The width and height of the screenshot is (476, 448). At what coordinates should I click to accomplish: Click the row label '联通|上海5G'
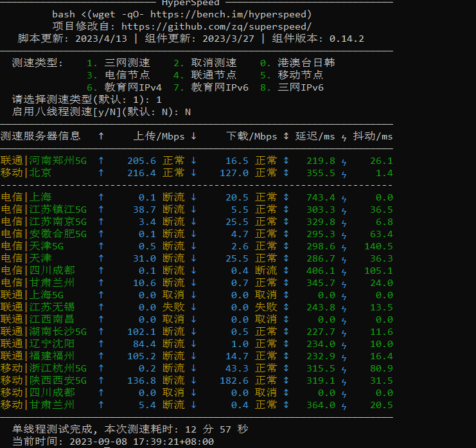(x=32, y=295)
